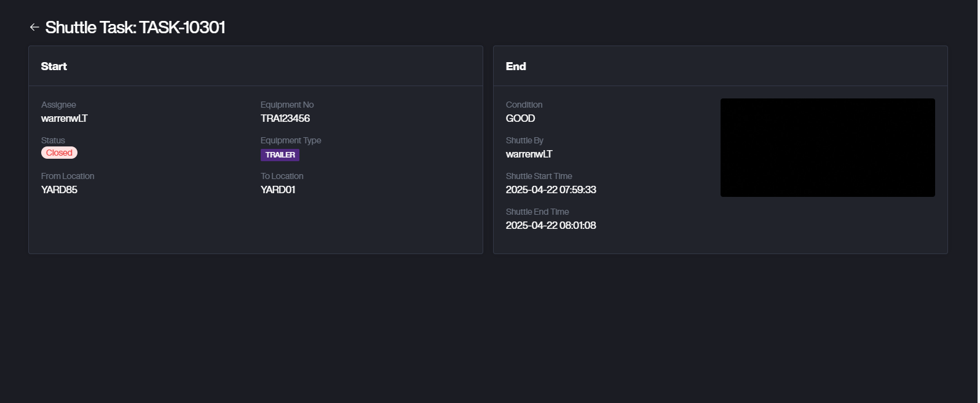This screenshot has height=403, width=980.
Task: Click the Shuttle Task TASK-10301 title
Action: point(135,27)
